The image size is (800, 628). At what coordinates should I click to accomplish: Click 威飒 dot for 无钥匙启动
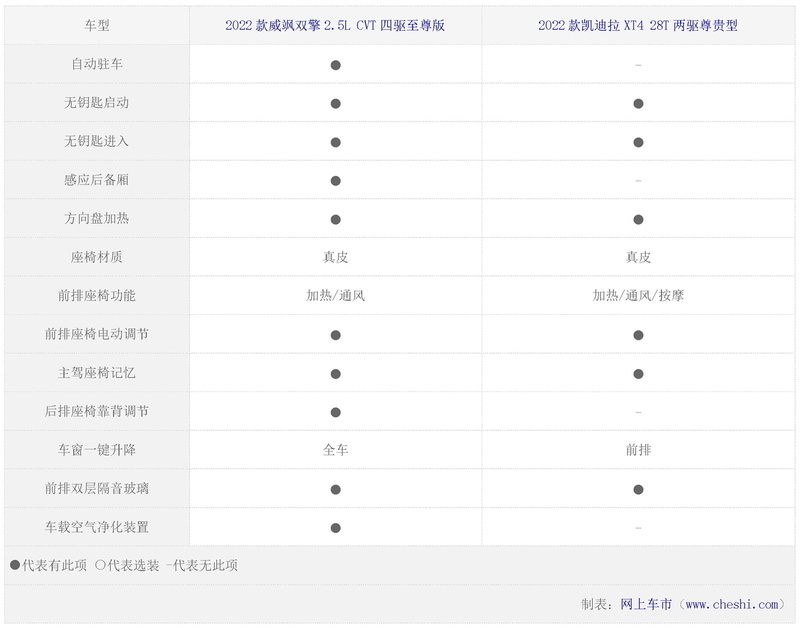[335, 104]
